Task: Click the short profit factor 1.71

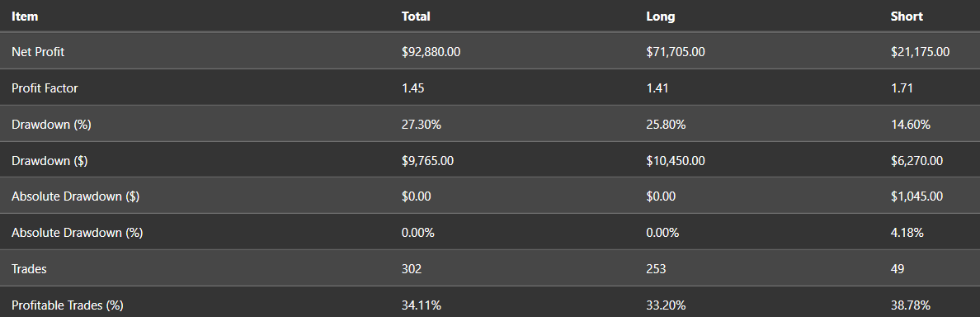Action: [x=902, y=88]
